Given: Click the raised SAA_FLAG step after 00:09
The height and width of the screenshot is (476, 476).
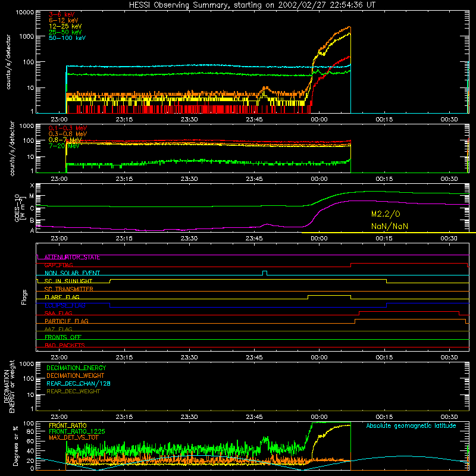Looking at the screenshot, I should 409,312.
